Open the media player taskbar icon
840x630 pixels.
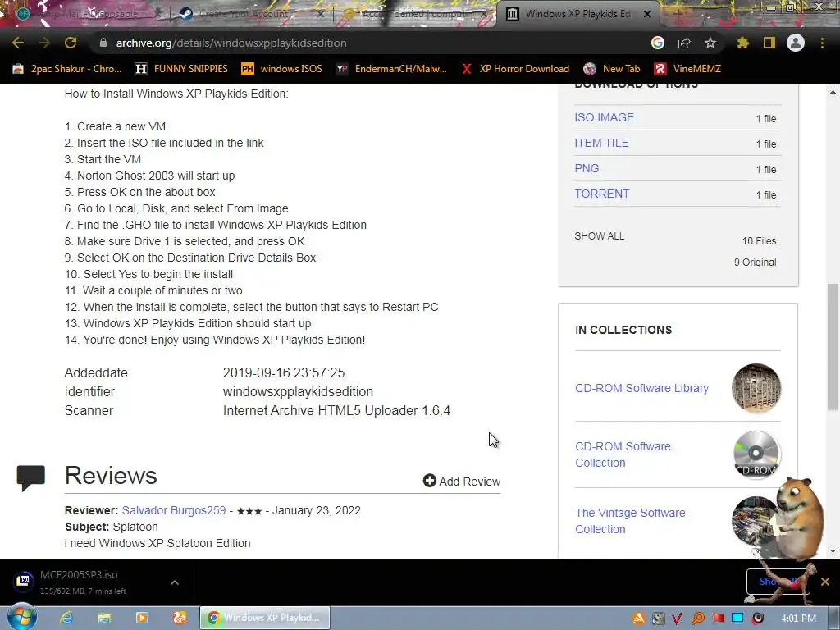tap(141, 619)
